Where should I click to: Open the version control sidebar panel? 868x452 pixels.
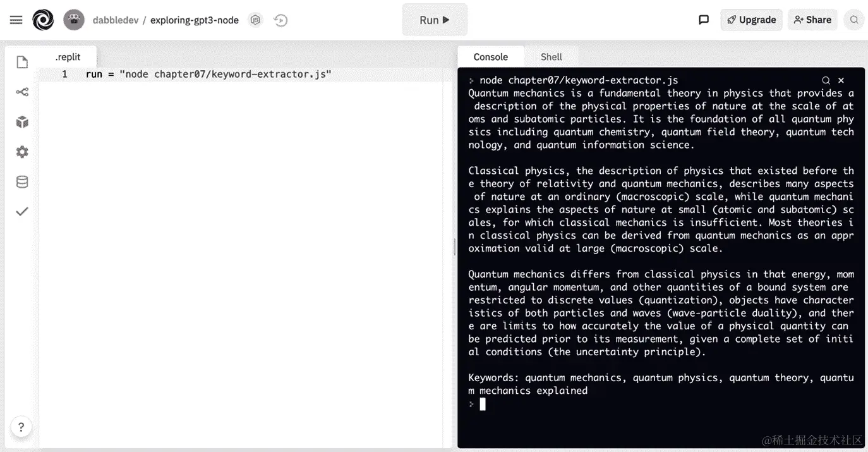[21, 92]
